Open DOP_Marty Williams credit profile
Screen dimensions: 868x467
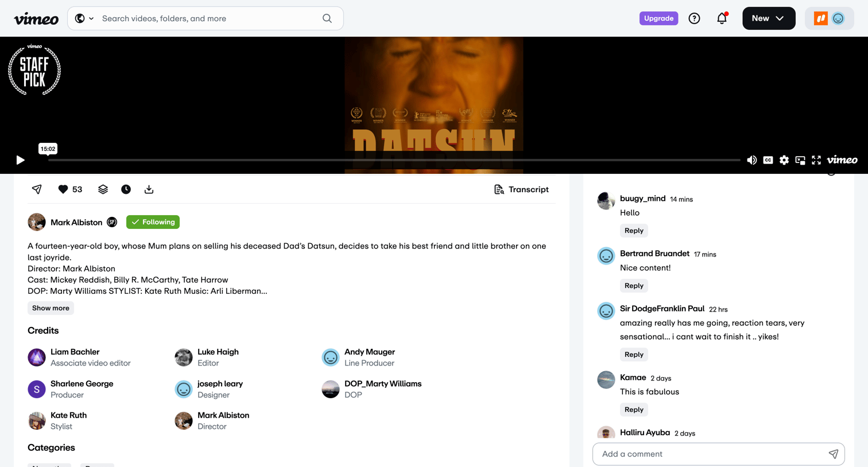pos(383,383)
